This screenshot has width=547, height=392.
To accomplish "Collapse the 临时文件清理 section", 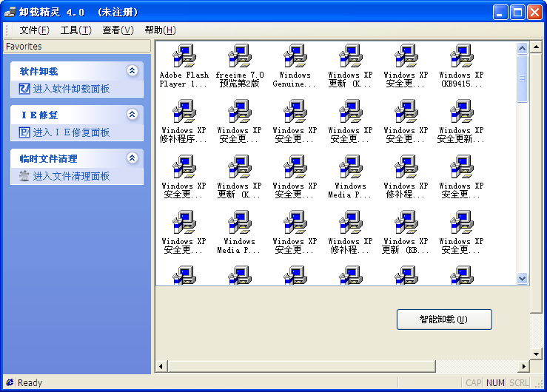I will tap(132, 158).
